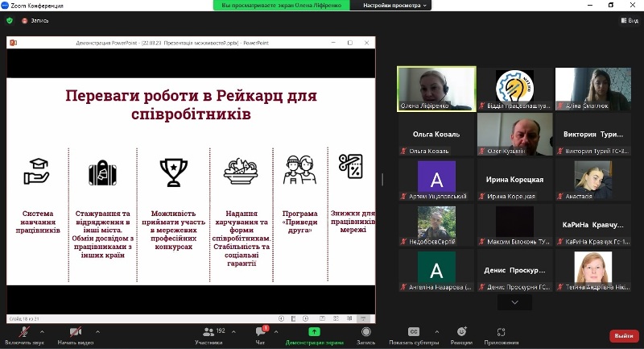The width and height of the screenshot is (644, 349).
Task: Select КаРиНа Кравчук participant tile
Action: pos(593,225)
